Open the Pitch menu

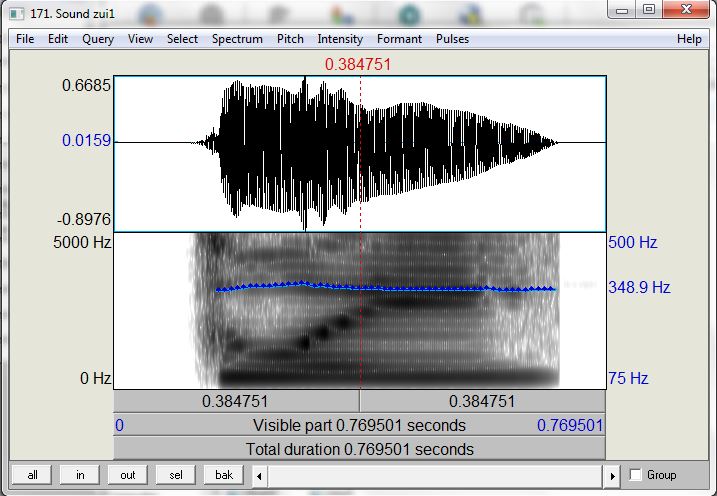[290, 39]
